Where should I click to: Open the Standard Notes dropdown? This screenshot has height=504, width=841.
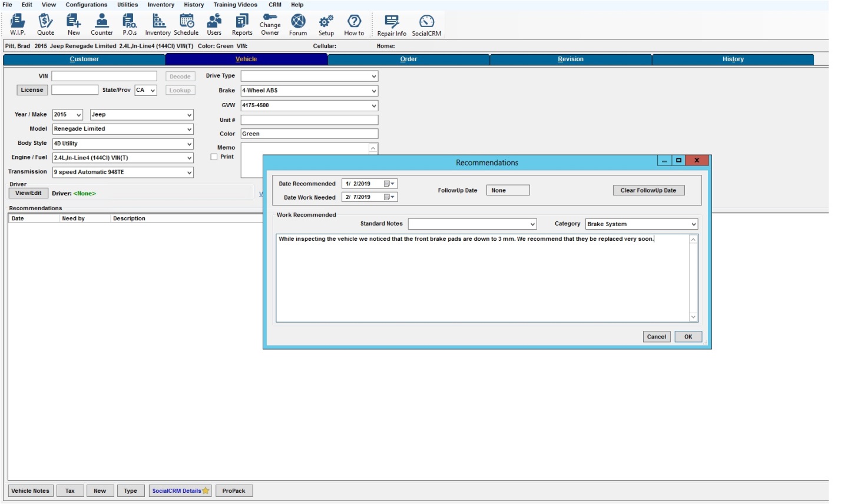[x=532, y=224]
